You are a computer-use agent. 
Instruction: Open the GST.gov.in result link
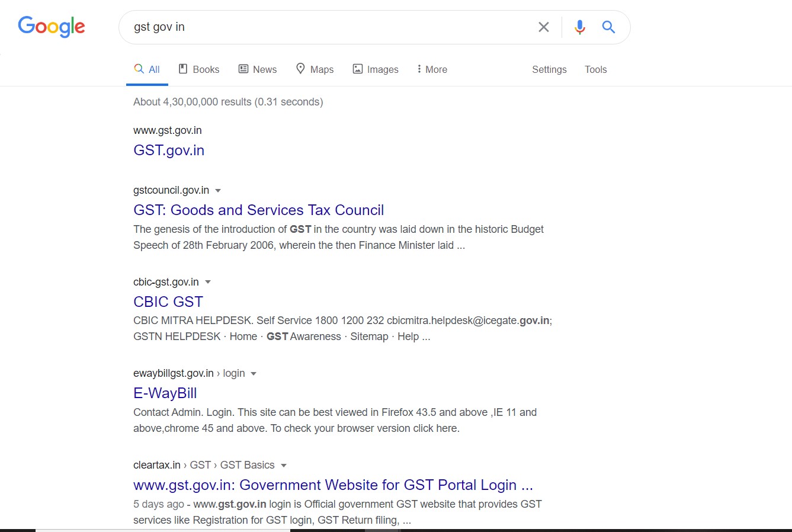coord(169,150)
